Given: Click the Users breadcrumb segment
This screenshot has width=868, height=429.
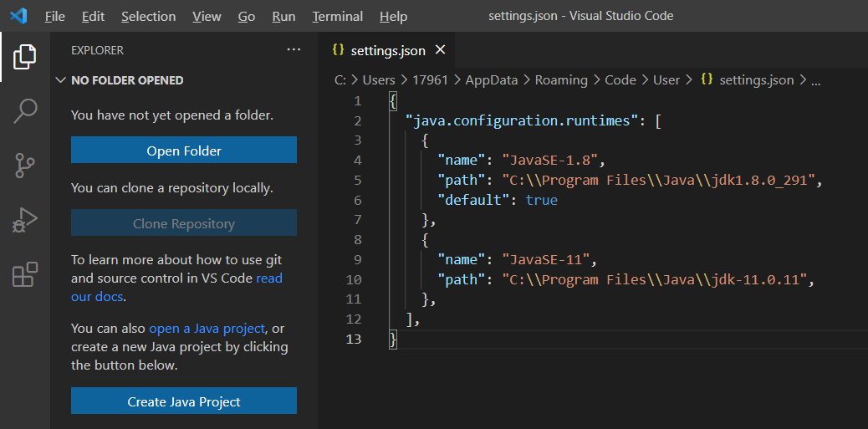Looking at the screenshot, I should (x=379, y=80).
